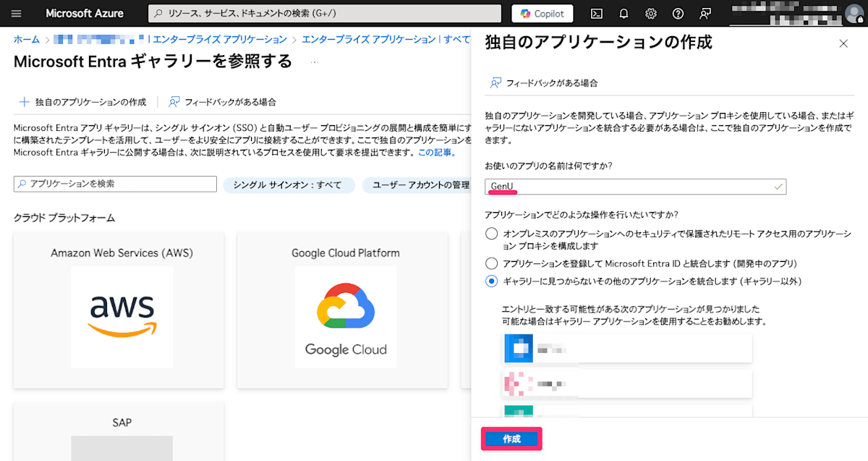The image size is (868, 461).
Task: Open portal settings gear
Action: click(x=651, y=14)
